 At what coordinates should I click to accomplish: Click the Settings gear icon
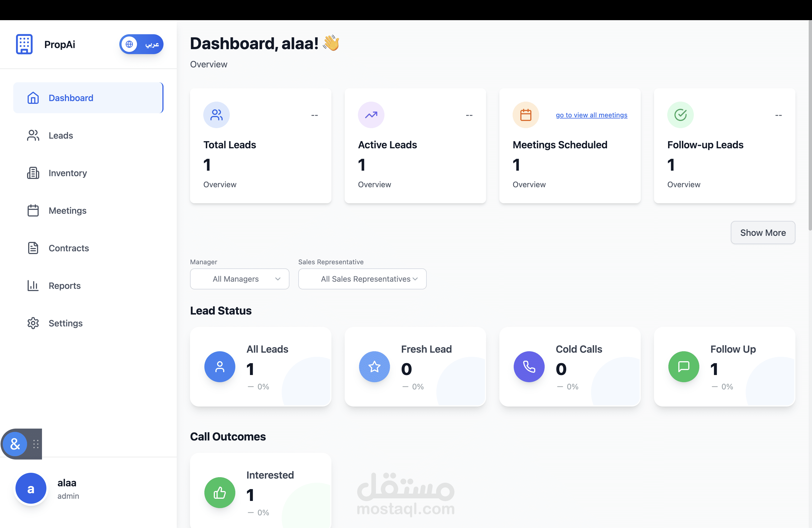(x=33, y=323)
